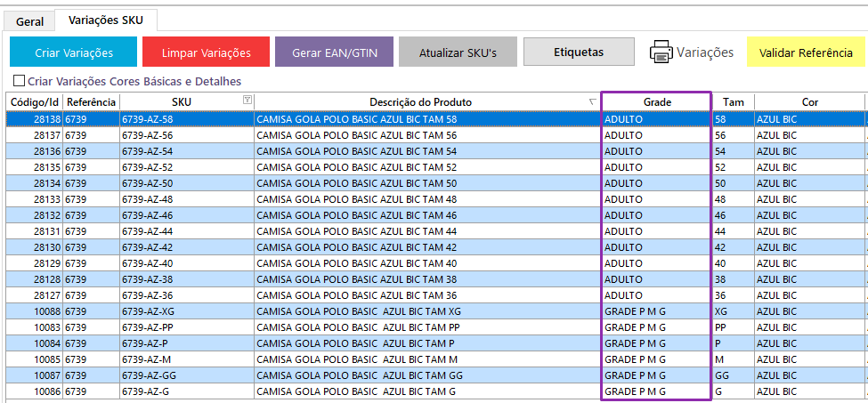Click the Código/Id column header

click(x=35, y=101)
